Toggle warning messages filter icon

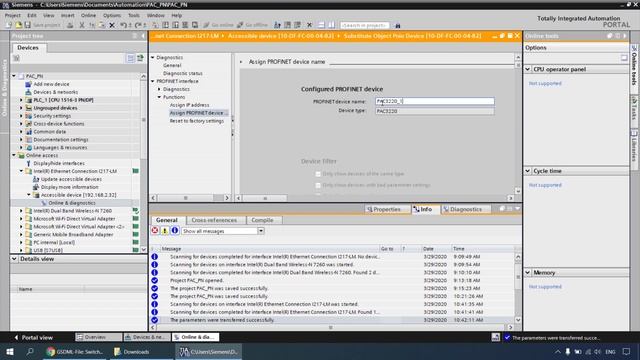(164, 231)
